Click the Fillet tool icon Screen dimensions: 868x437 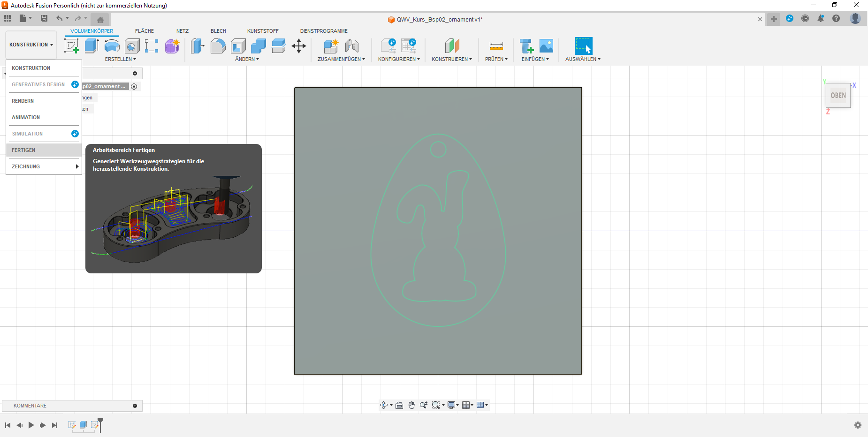pos(218,46)
